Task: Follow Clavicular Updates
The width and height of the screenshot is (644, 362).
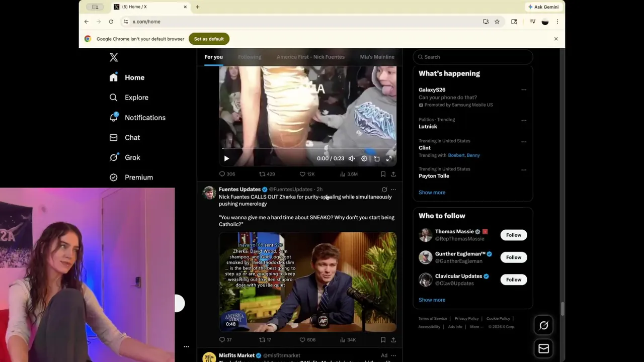Action: [x=514, y=280]
